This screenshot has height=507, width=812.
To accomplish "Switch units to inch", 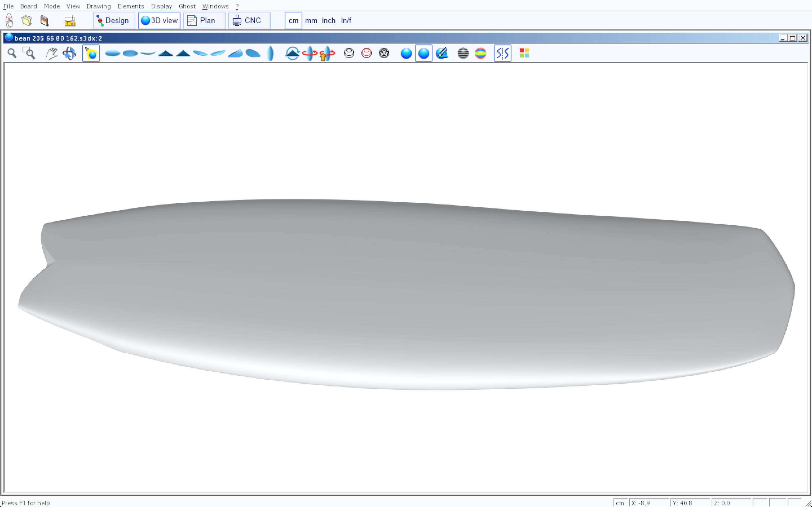I will pos(328,21).
